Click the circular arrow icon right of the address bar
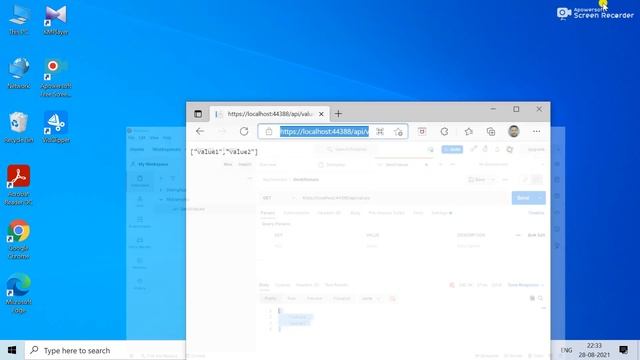640x360 pixels. coord(444,131)
